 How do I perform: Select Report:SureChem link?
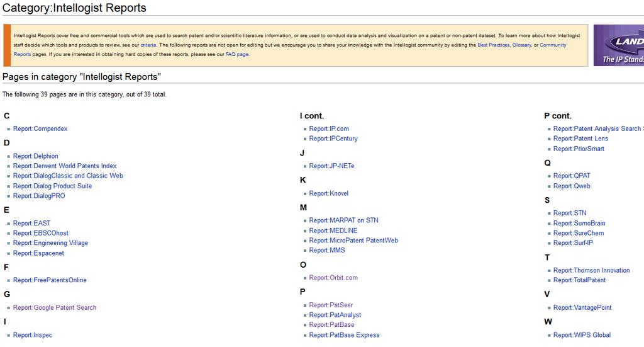click(579, 233)
